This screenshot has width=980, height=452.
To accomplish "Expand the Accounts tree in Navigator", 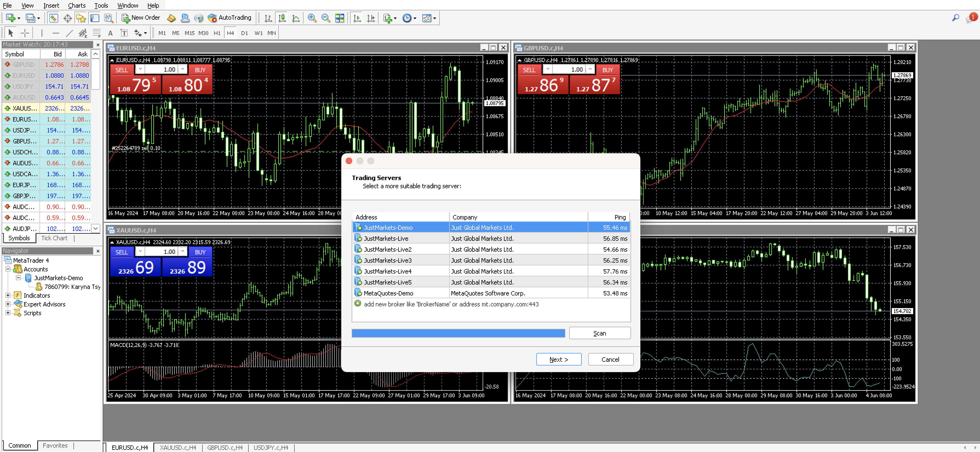I will pyautogui.click(x=8, y=269).
